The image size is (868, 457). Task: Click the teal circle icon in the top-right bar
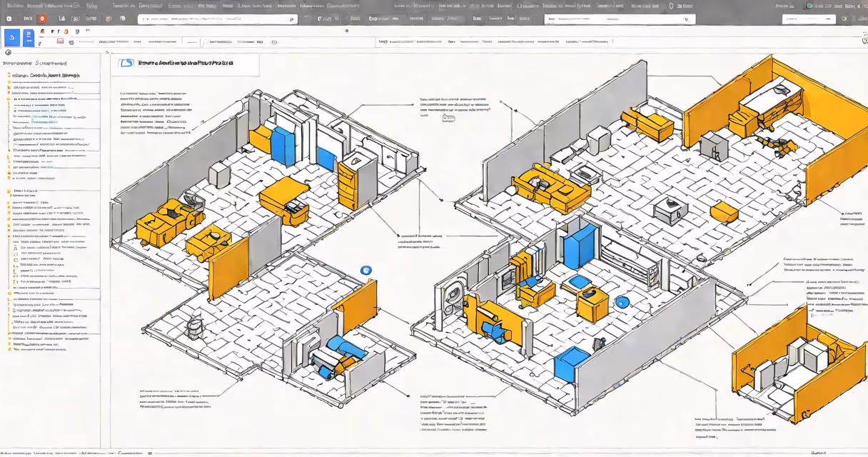[809, 6]
